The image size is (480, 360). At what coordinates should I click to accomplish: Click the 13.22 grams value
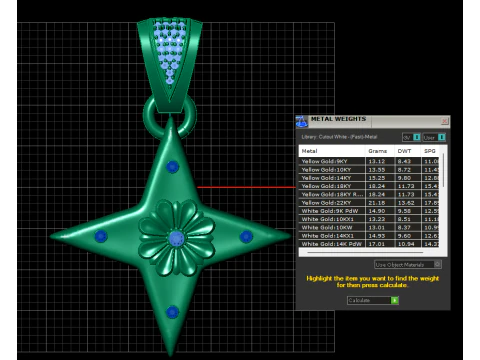click(x=377, y=219)
